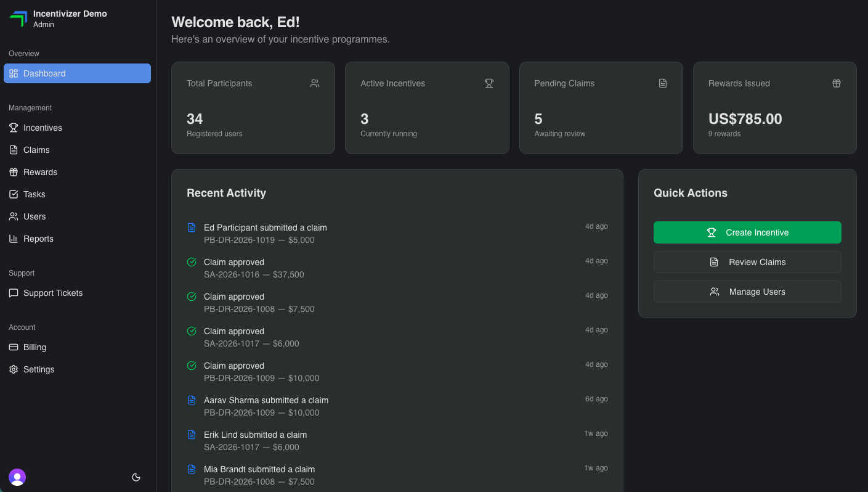Click the "Awaiting review" label

560,134
